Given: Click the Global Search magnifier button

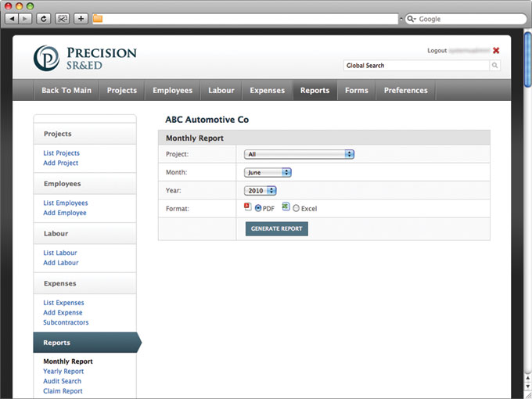Looking at the screenshot, I should 494,66.
